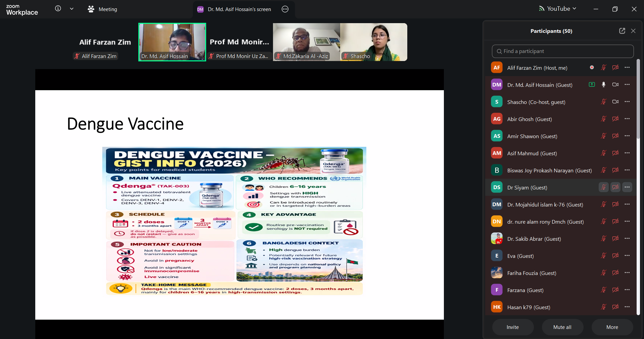644x339 pixels.
Task: Open the meeting info icon
Action: click(58, 9)
